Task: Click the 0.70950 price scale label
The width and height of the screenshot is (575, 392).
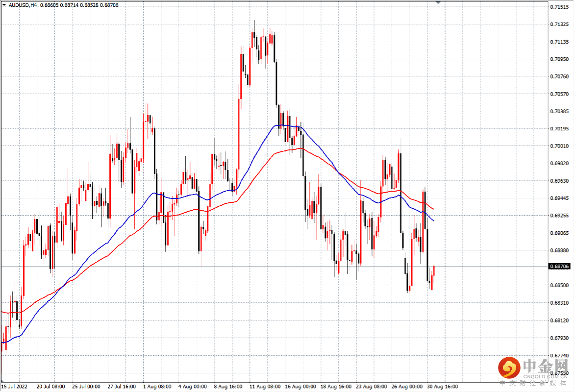Action: [x=560, y=59]
